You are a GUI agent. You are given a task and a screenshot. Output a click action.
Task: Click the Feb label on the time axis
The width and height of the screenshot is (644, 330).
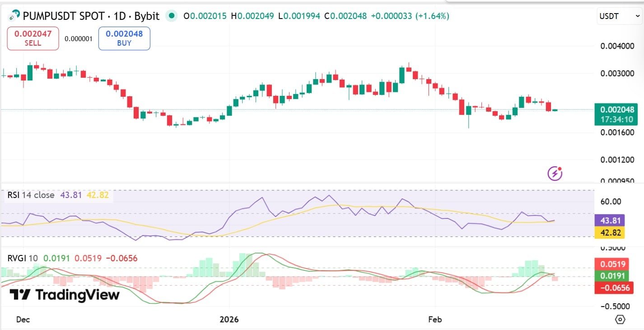(x=434, y=319)
